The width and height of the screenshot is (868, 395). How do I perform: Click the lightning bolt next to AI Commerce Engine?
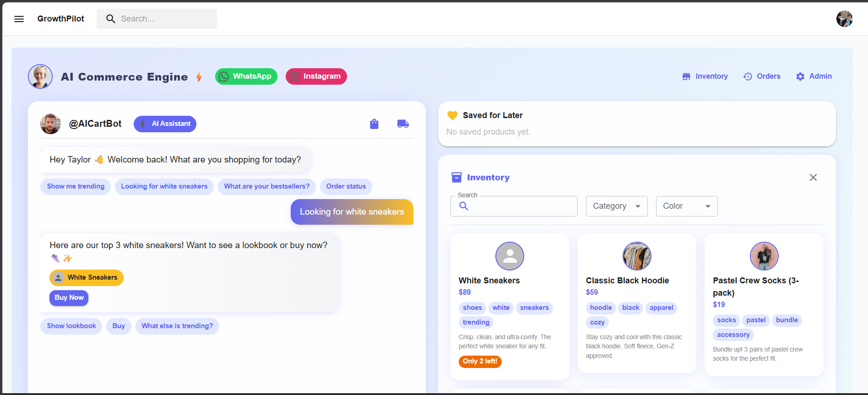pyautogui.click(x=199, y=77)
